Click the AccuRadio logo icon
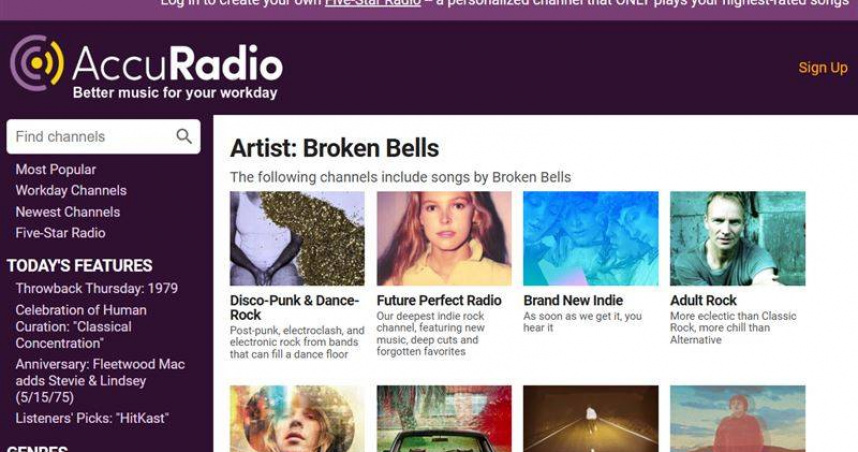Image resolution: width=858 pixels, height=452 pixels. pos(37,63)
